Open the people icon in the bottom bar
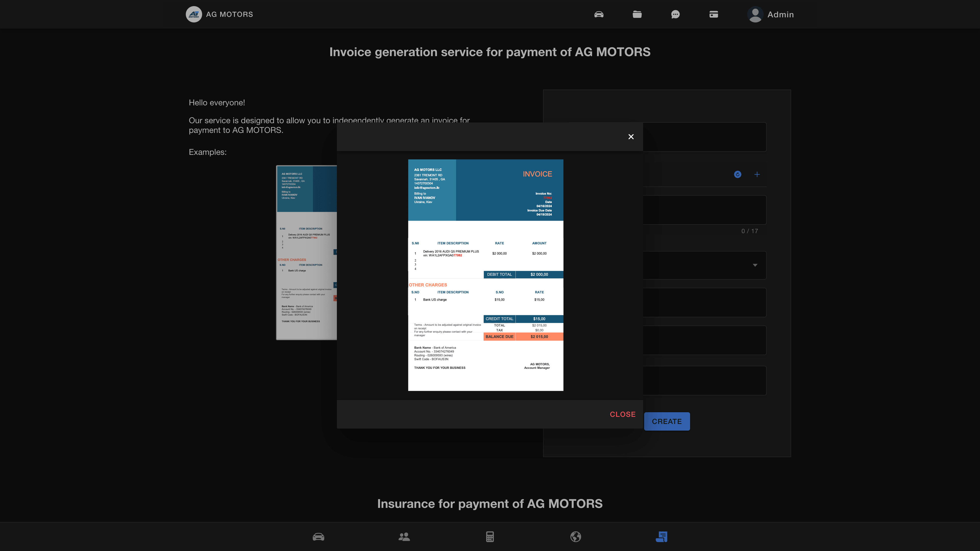Screen dimensions: 980x551 point(404,536)
